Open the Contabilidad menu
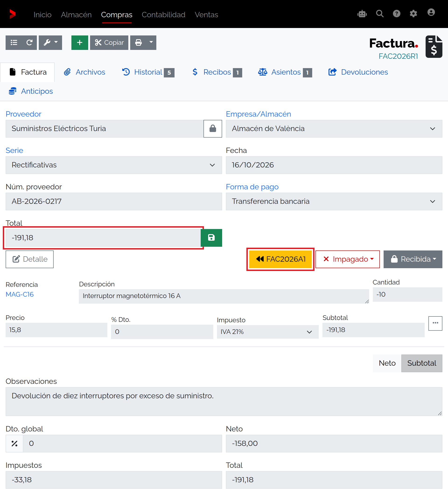 [x=163, y=15]
